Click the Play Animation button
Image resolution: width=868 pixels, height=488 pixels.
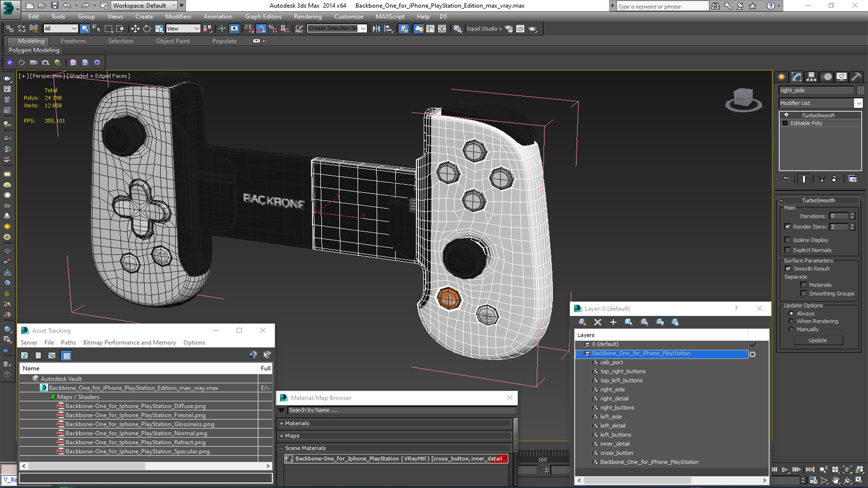(785, 469)
